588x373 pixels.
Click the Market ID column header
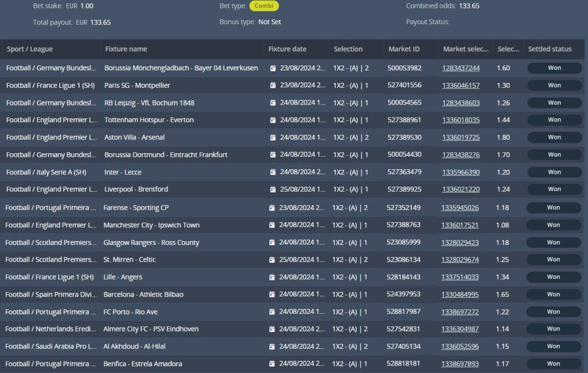coord(404,49)
